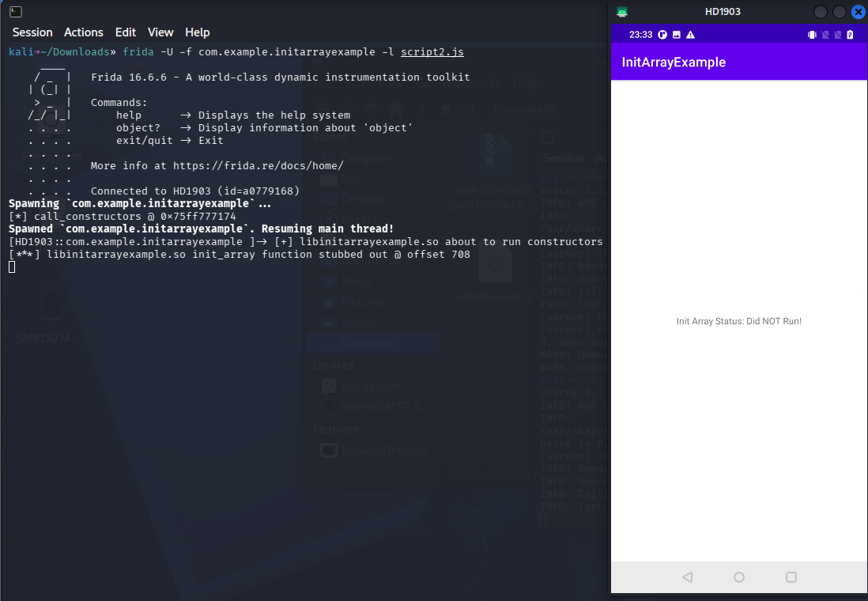This screenshot has width=868, height=601.
Task: Click the underlined script2.js filename
Action: pos(432,51)
